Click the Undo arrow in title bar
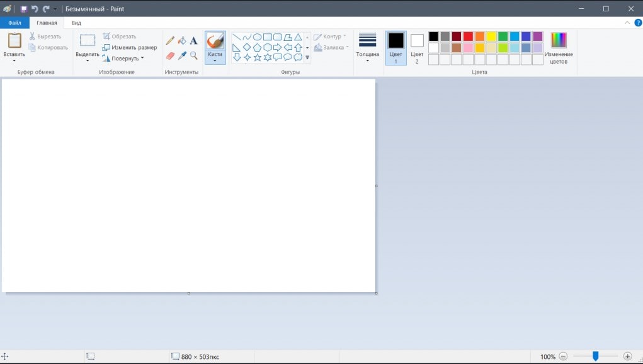 coord(35,9)
